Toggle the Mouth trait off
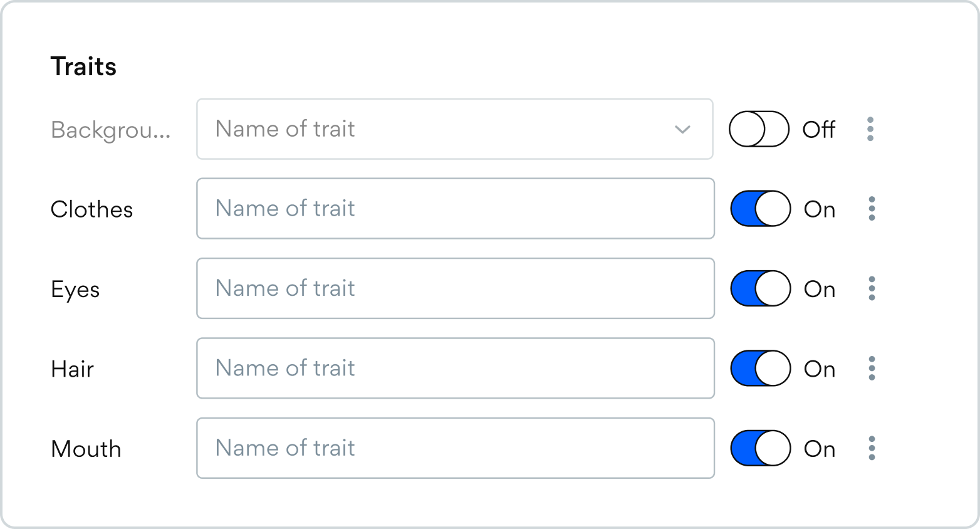 click(761, 448)
